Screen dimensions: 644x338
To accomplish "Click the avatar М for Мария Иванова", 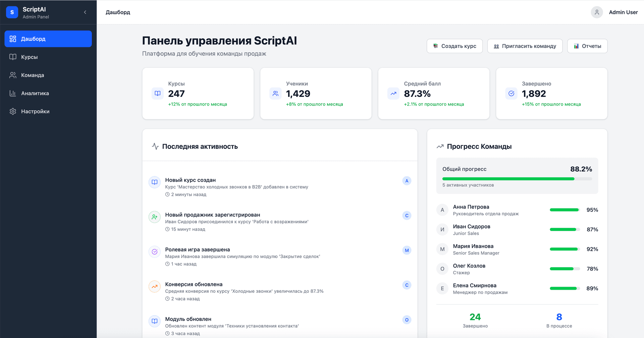I will (442, 249).
